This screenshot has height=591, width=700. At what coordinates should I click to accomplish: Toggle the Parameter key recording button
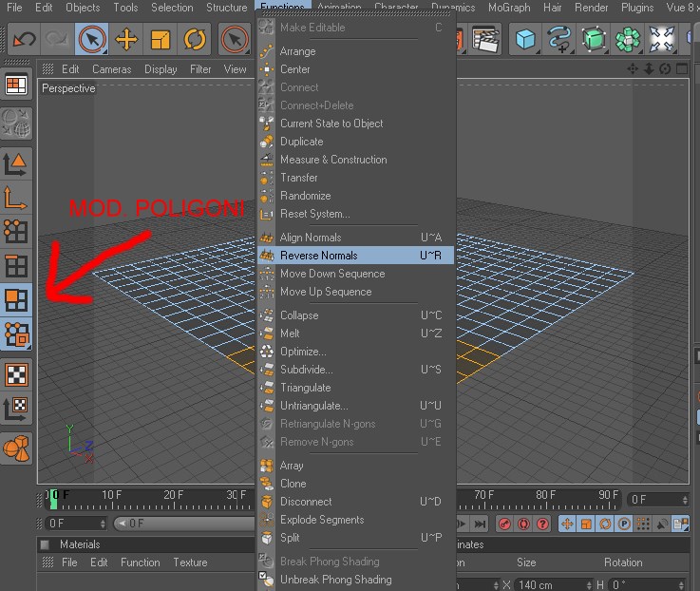click(624, 524)
